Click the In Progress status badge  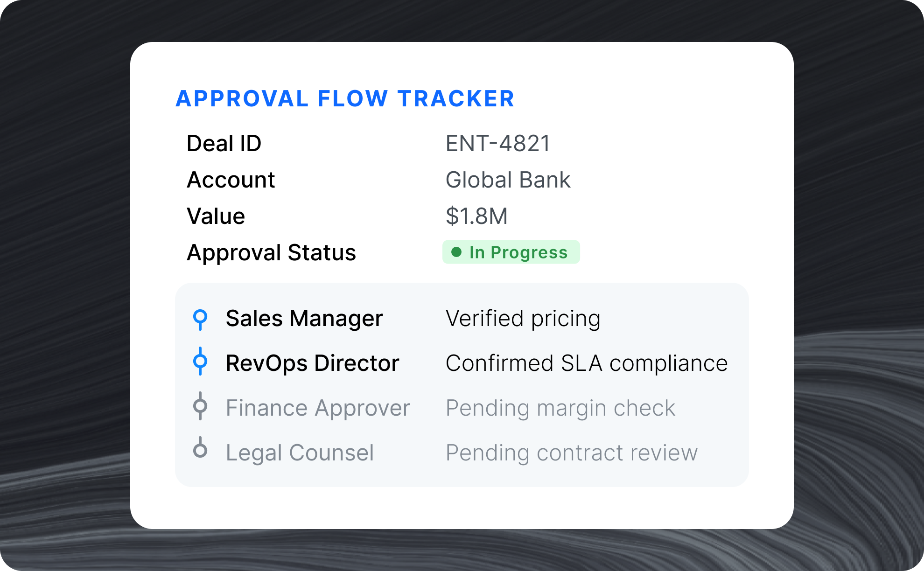coord(511,252)
